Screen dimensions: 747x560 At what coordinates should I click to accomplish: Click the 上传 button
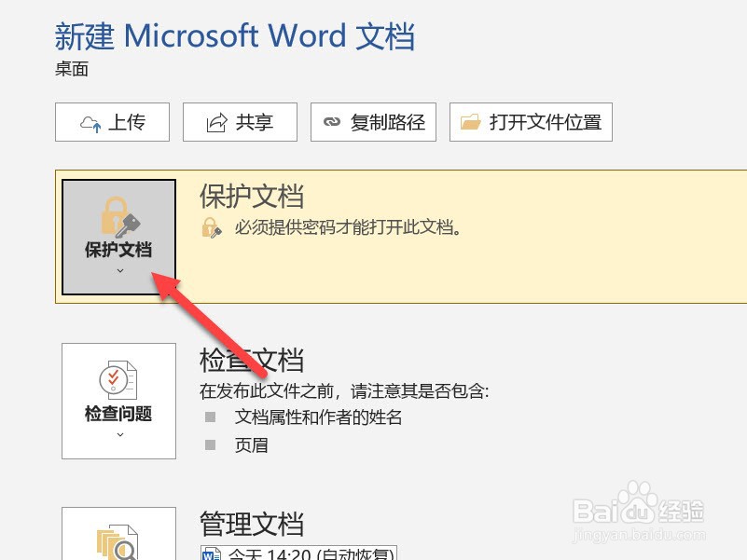coord(112,121)
